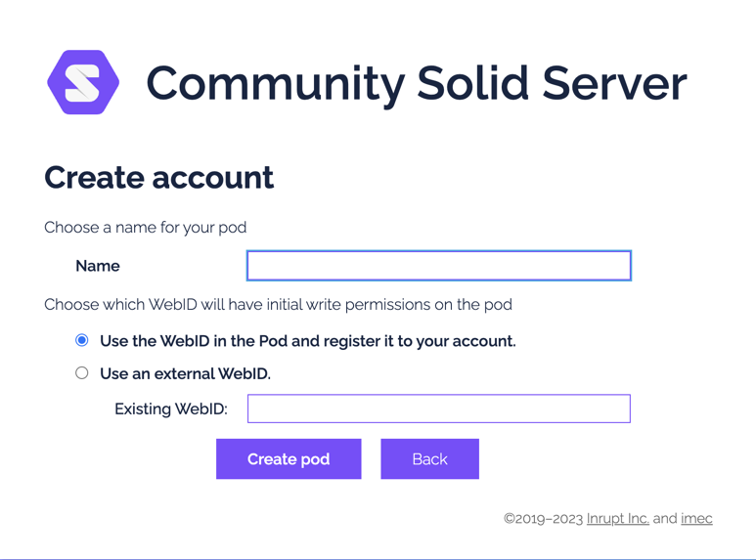756x560 pixels.
Task: Focus the Existing WebID input field
Action: [439, 409]
